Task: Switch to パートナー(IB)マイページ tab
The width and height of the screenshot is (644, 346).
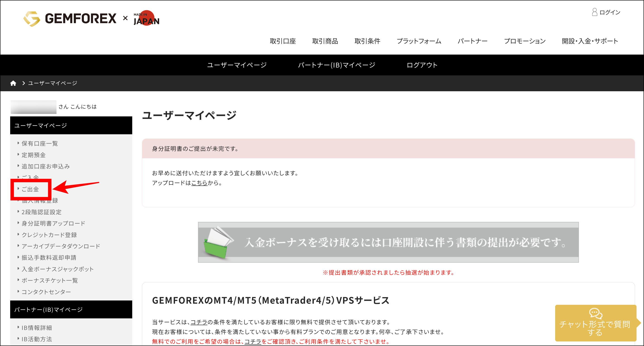Action: pyautogui.click(x=337, y=65)
